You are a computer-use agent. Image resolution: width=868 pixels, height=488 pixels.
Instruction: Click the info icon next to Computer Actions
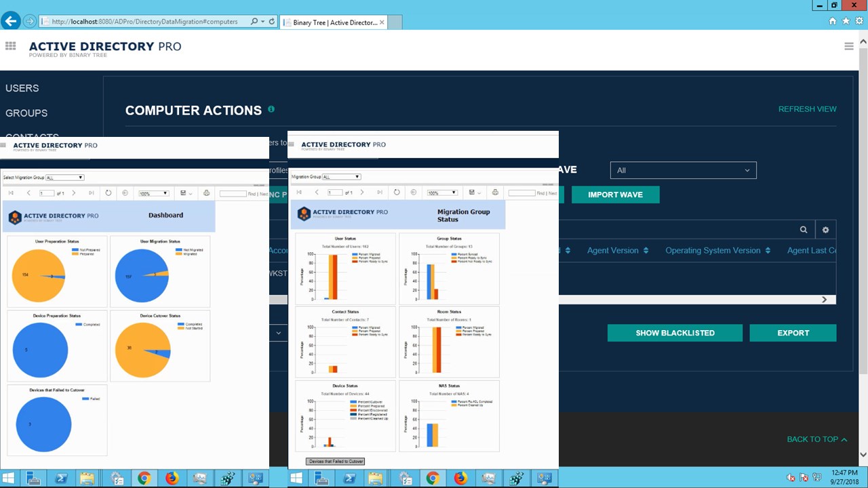point(271,109)
